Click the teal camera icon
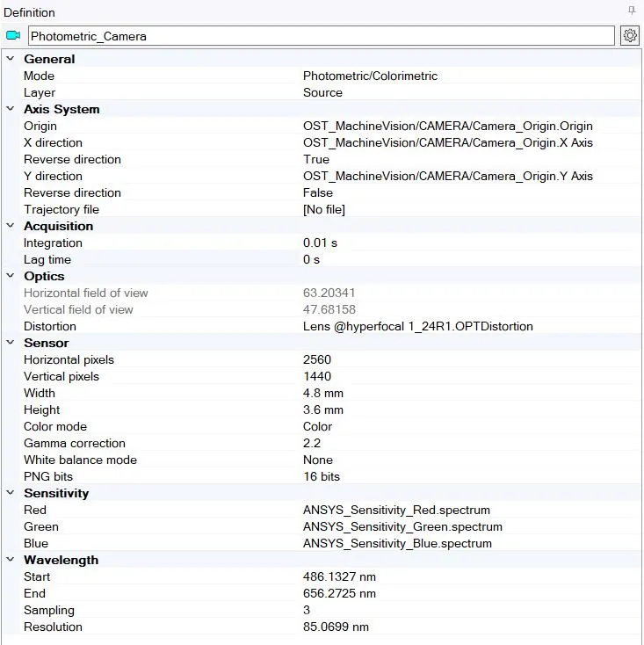 13,36
